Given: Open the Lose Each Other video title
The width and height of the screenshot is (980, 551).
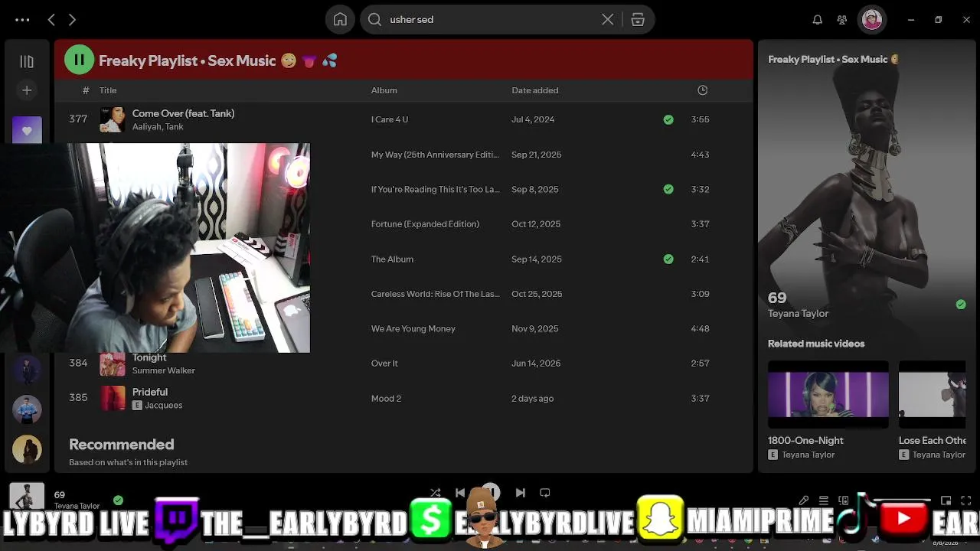Looking at the screenshot, I should [x=933, y=441].
